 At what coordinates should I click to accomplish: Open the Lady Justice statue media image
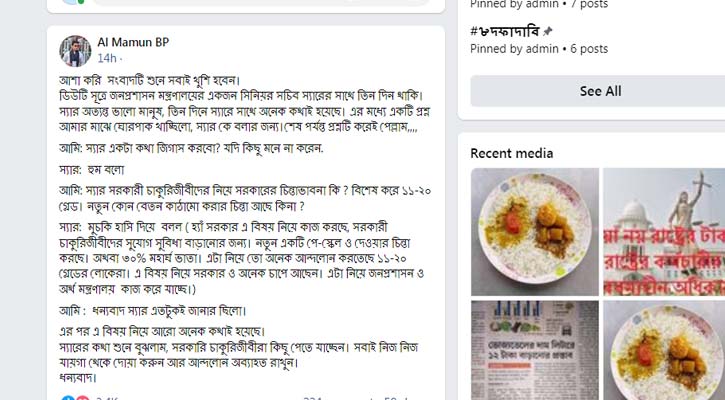[x=664, y=232]
